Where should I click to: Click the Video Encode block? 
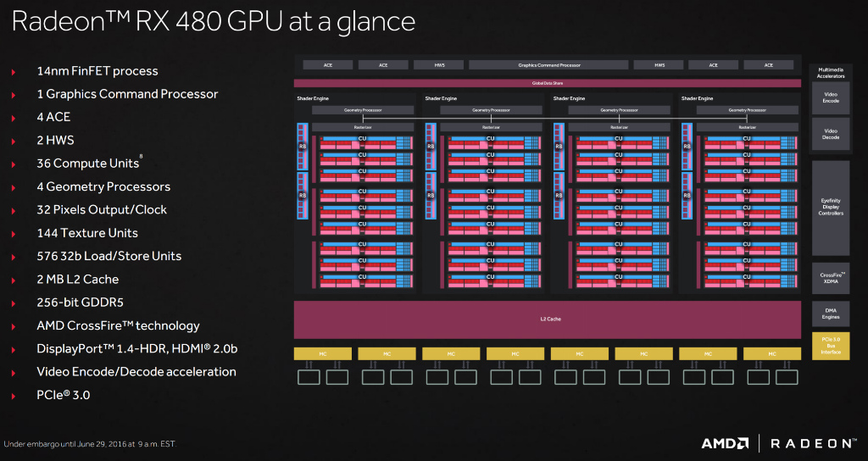click(831, 98)
